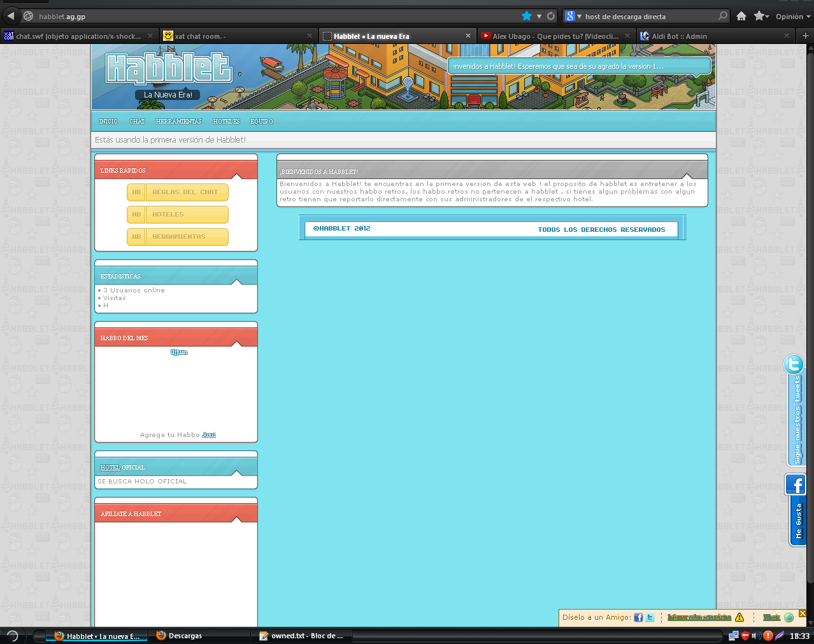The width and height of the screenshot is (814, 644).
Task: Share on Twitter via 'Díselo a un Amigo'
Action: tap(650, 617)
